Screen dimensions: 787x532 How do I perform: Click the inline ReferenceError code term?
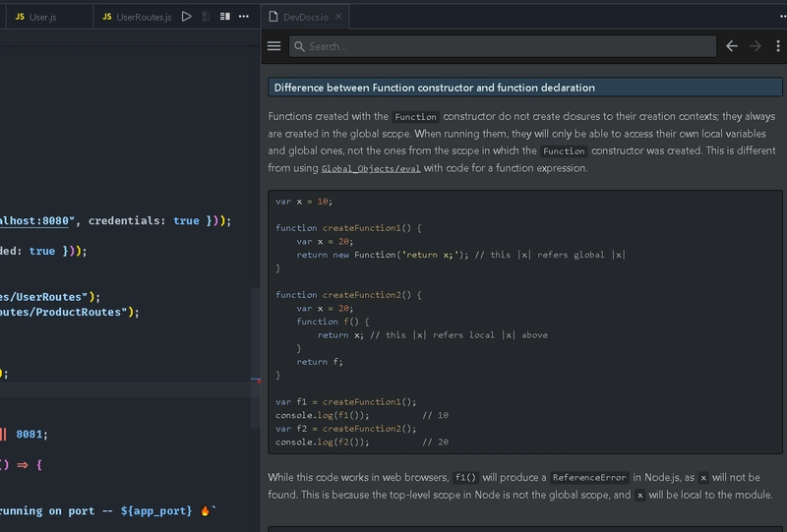coord(589,478)
